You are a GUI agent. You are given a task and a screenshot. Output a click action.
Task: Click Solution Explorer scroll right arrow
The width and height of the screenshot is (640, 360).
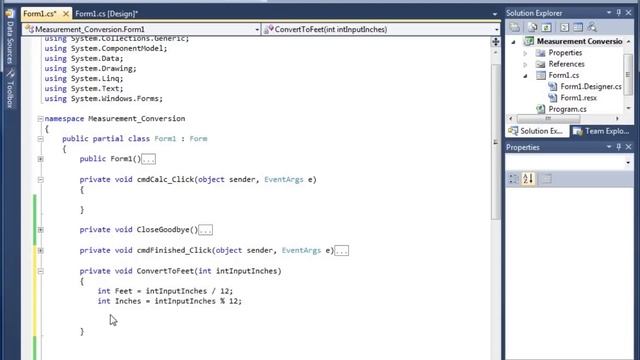point(617,118)
